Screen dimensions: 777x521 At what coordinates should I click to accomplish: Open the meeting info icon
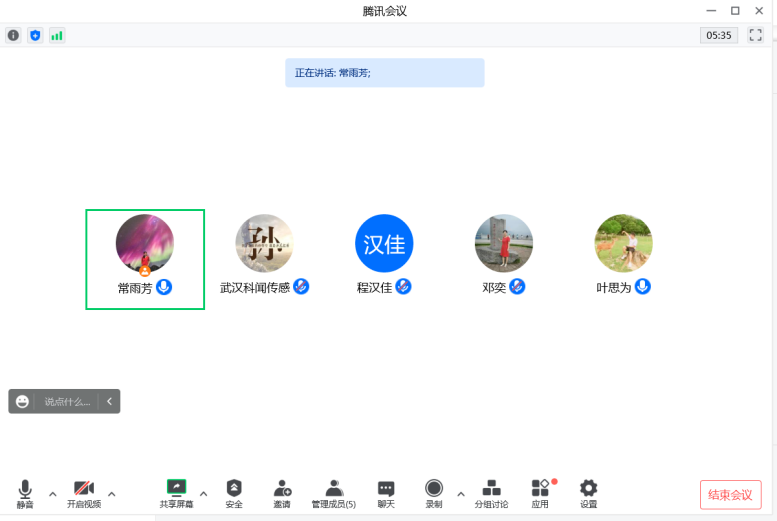tap(13, 35)
